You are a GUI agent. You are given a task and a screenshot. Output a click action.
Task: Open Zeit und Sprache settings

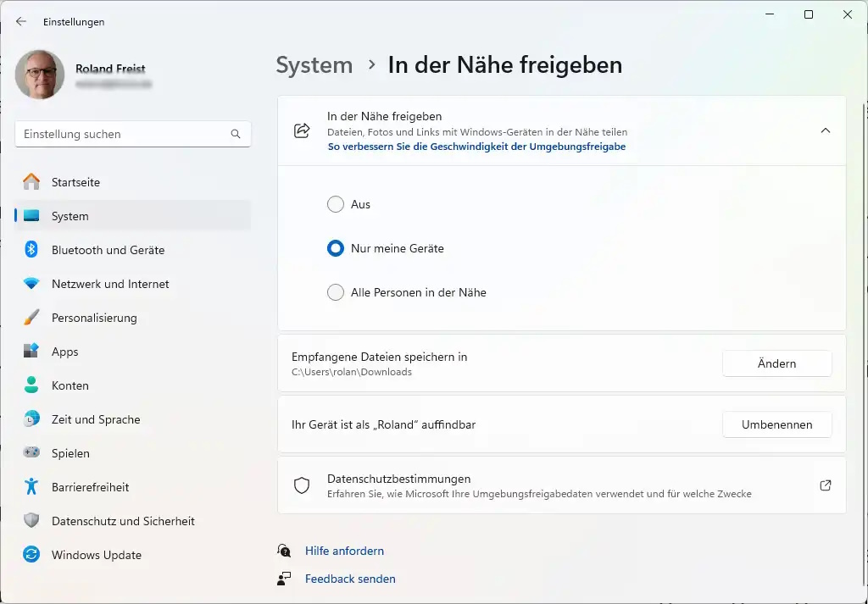[95, 419]
